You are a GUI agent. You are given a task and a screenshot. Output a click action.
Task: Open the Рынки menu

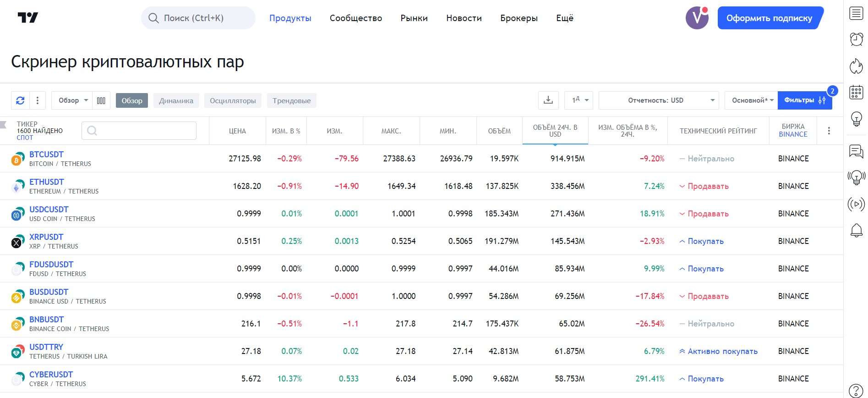(x=414, y=18)
